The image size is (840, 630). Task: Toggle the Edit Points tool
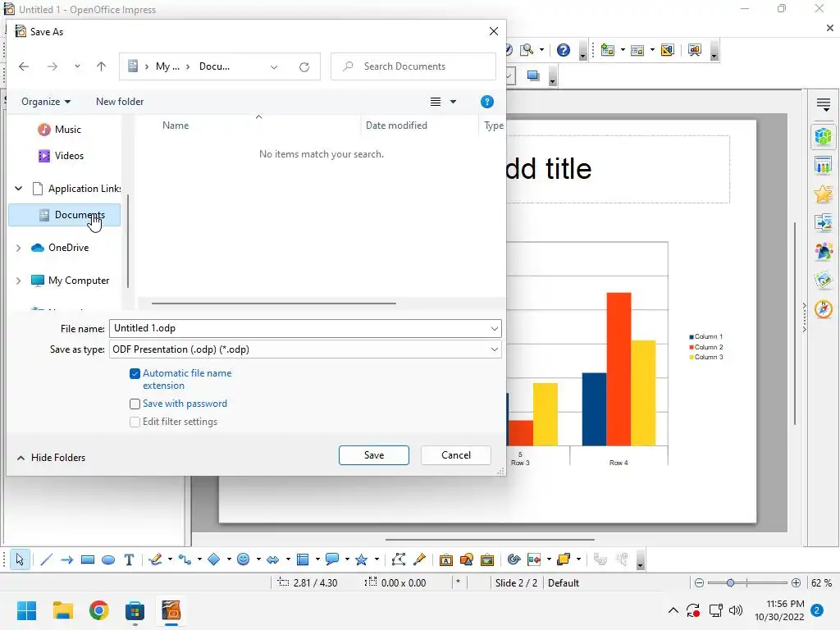398,559
